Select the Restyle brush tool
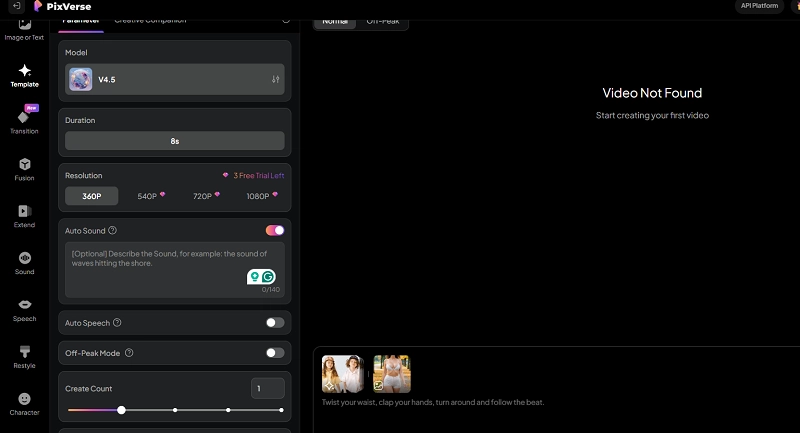The width and height of the screenshot is (800, 433). coord(24,357)
